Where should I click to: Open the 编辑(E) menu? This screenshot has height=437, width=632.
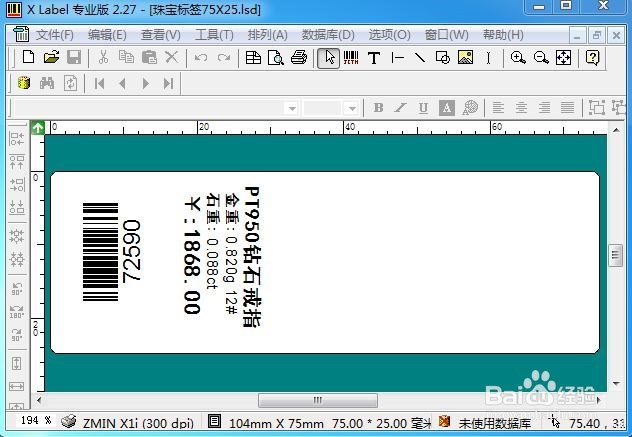point(107,35)
